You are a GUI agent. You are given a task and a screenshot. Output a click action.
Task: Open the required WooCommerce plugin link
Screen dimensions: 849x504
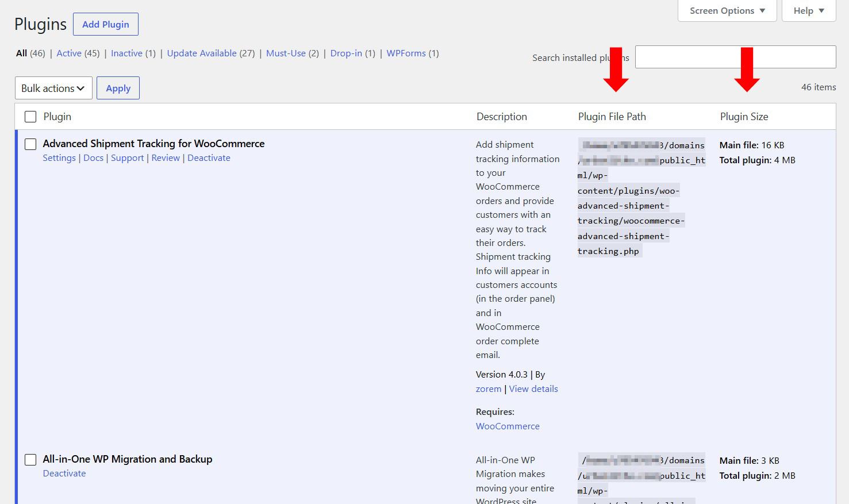[x=508, y=426]
